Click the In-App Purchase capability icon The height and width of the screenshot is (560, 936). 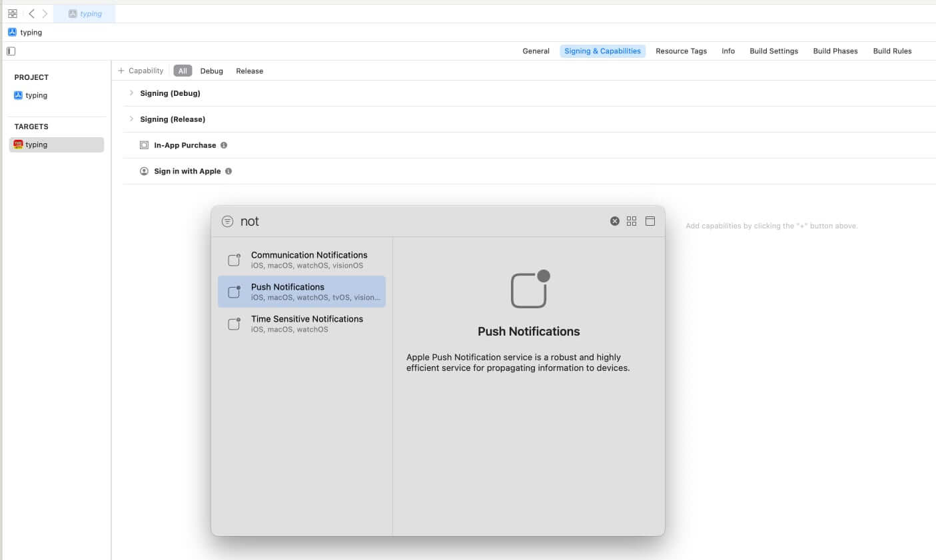pos(144,145)
